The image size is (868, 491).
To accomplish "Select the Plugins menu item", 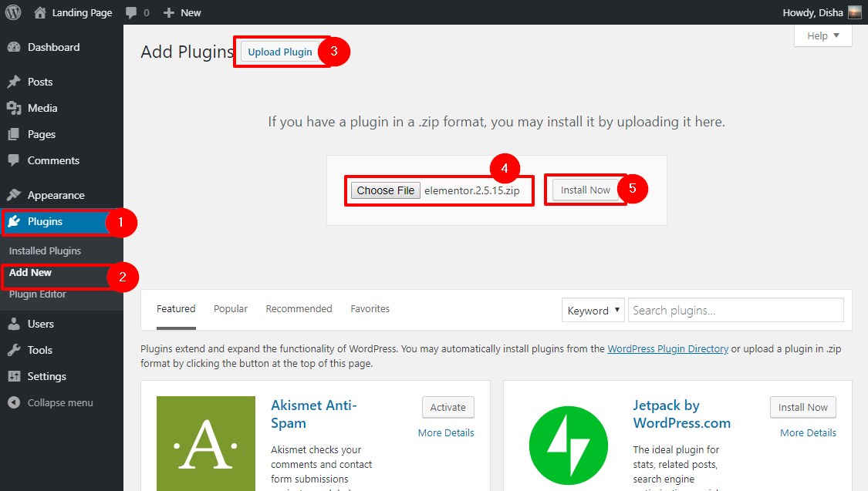I will coord(45,221).
